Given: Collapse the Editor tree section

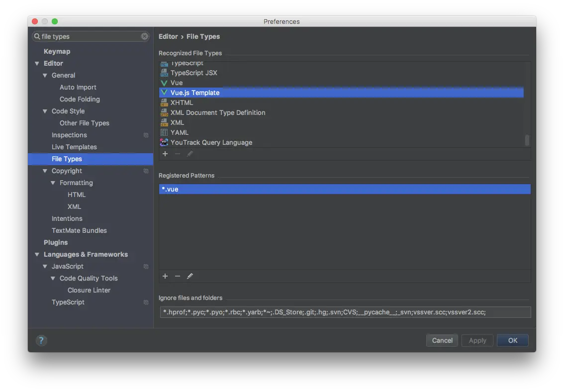Looking at the screenshot, I should click(37, 64).
